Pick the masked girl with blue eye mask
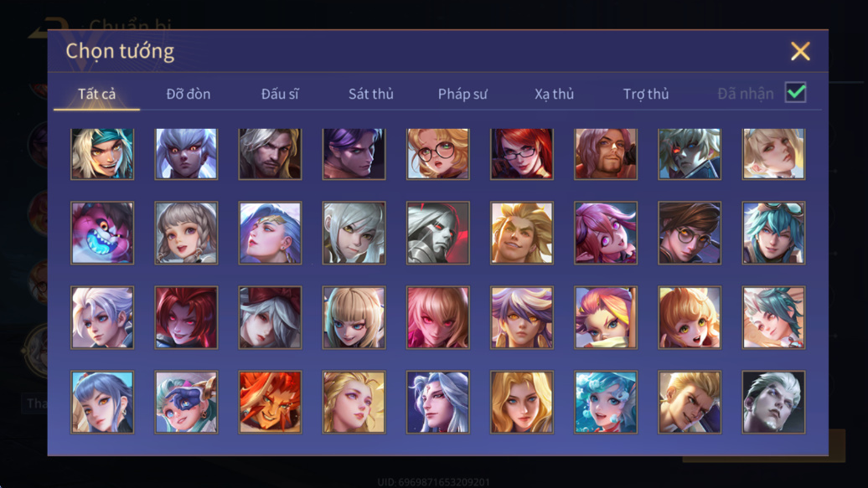Viewport: 868px width, 488px height. pyautogui.click(x=186, y=402)
